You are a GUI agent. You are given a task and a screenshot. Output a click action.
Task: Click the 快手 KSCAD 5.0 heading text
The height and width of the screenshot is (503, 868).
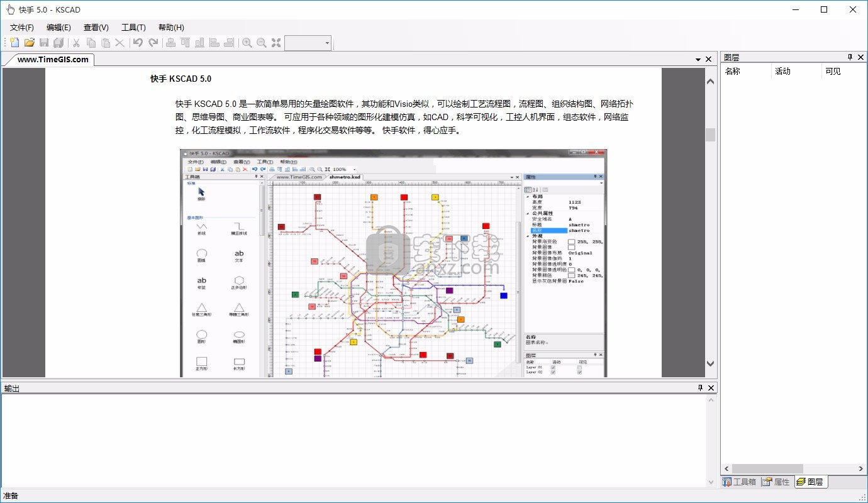[181, 79]
